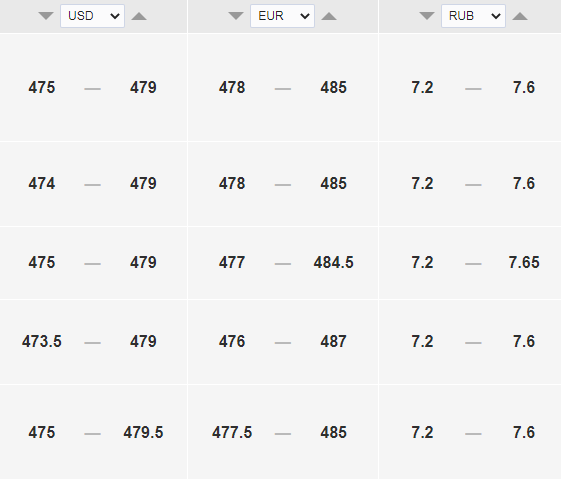The width and height of the screenshot is (561, 479).
Task: Sort USD column ascending with up arrow
Action: click(139, 16)
